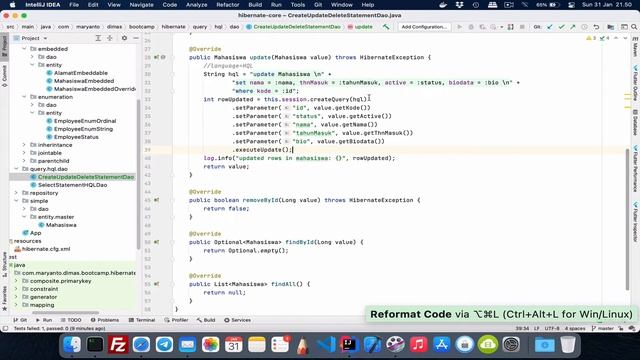Image resolution: width=640 pixels, height=360 pixels.
Task: Toggle the Structure tool window side tab
Action: [x=4, y=264]
